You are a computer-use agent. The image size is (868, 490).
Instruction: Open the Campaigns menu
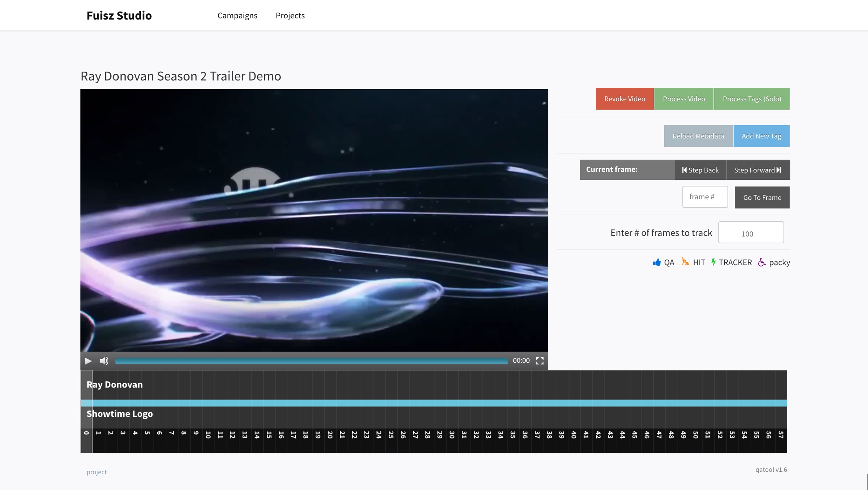point(237,15)
